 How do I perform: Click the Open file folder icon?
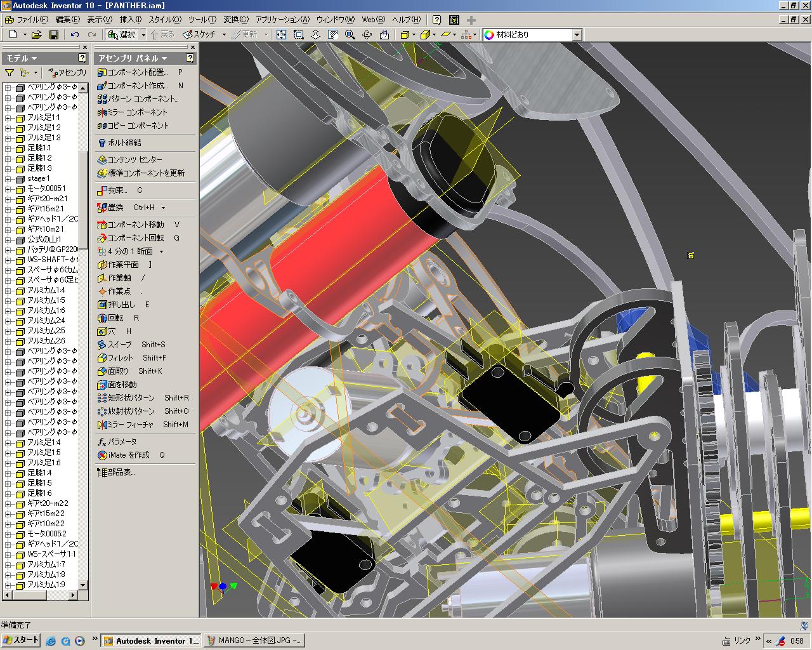[36, 34]
